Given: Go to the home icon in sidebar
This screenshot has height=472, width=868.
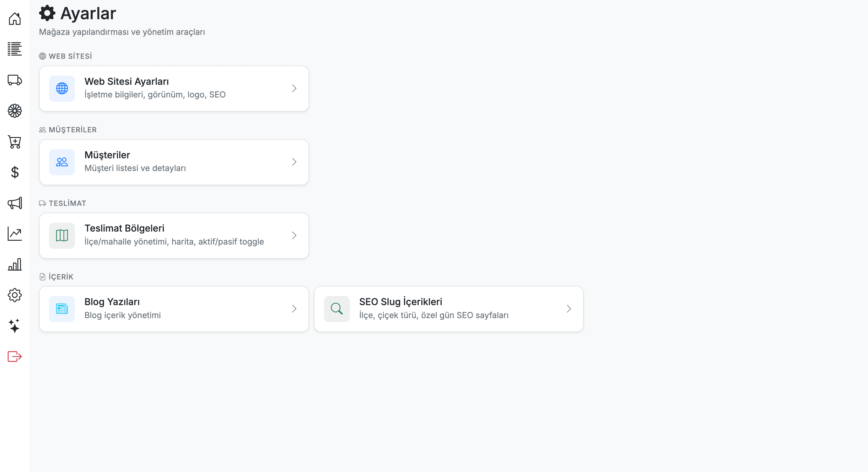Looking at the screenshot, I should pyautogui.click(x=14, y=19).
